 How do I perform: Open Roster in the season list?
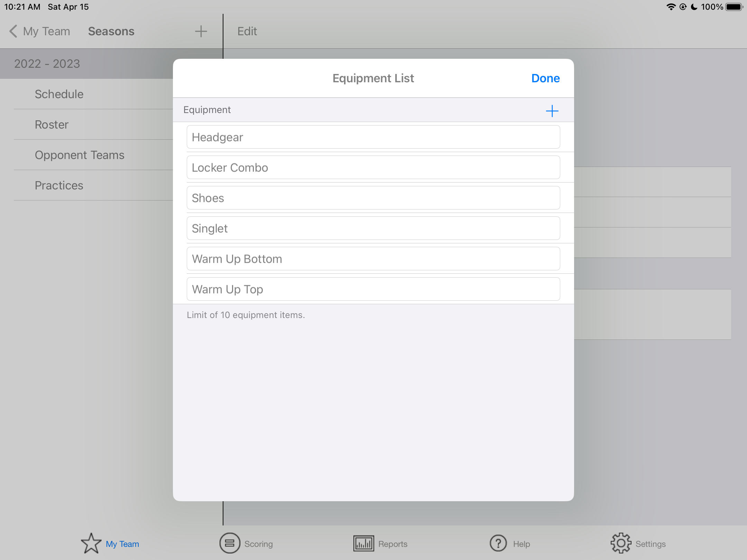pyautogui.click(x=52, y=124)
